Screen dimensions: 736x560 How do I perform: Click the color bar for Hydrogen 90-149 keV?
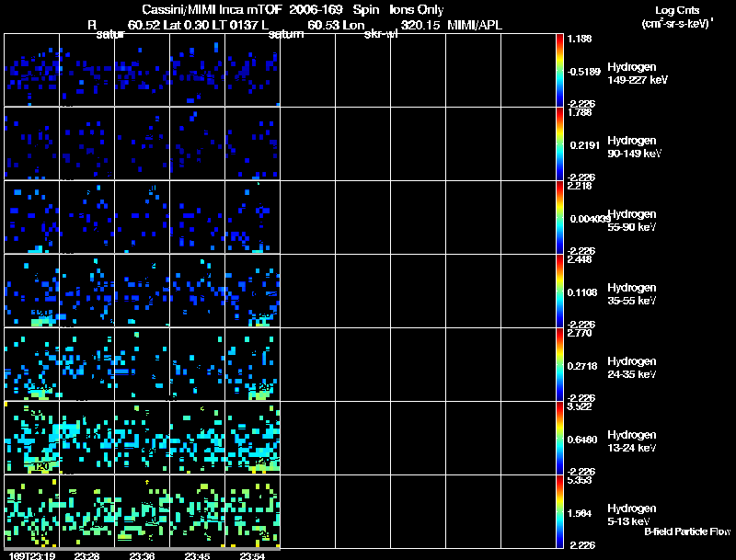pyautogui.click(x=560, y=144)
